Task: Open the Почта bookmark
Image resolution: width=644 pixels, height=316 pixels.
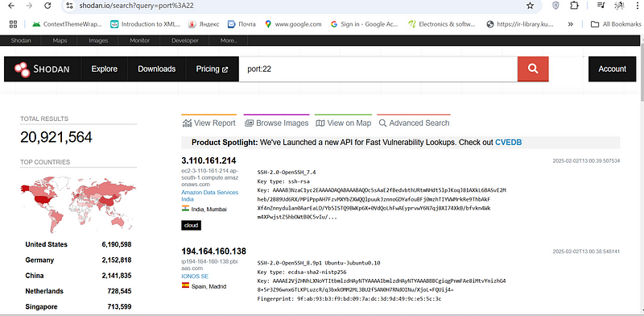Action: click(x=242, y=24)
